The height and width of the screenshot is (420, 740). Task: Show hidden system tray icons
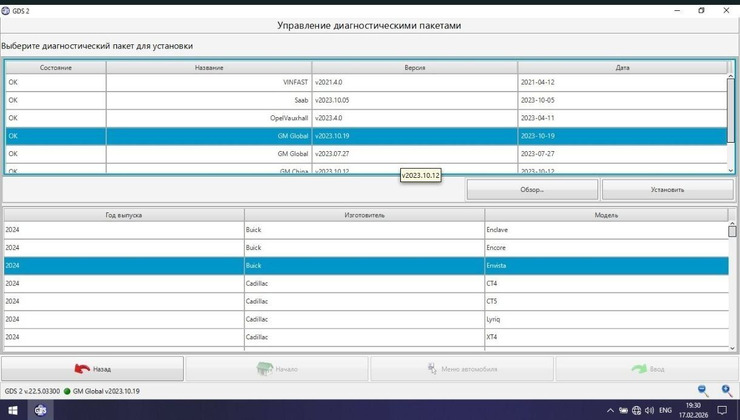(610, 410)
